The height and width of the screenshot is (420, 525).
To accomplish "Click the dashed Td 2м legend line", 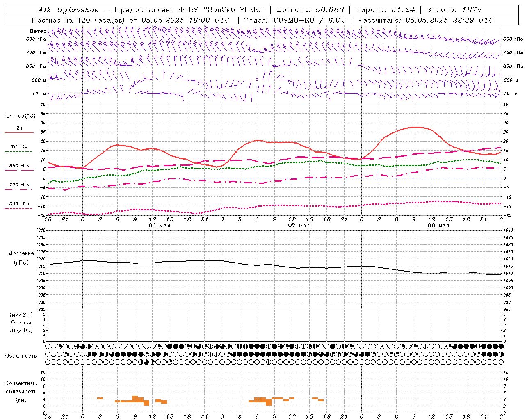I will click(x=18, y=152).
